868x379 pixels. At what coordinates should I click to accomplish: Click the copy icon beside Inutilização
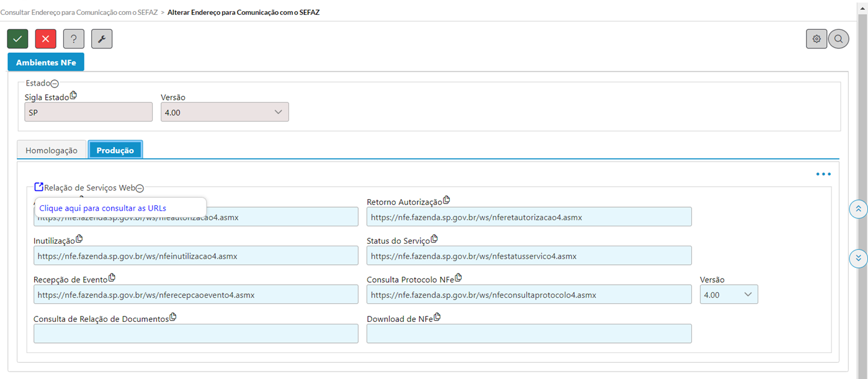tap(79, 239)
